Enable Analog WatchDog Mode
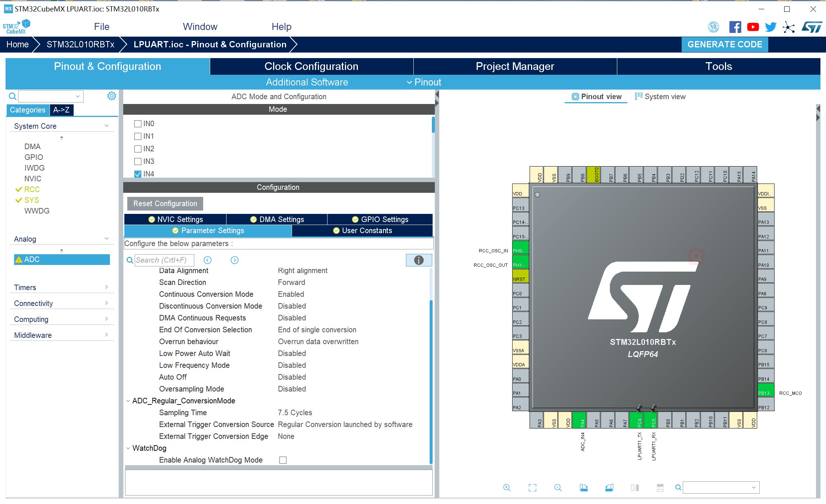826x504 pixels. [x=283, y=460]
